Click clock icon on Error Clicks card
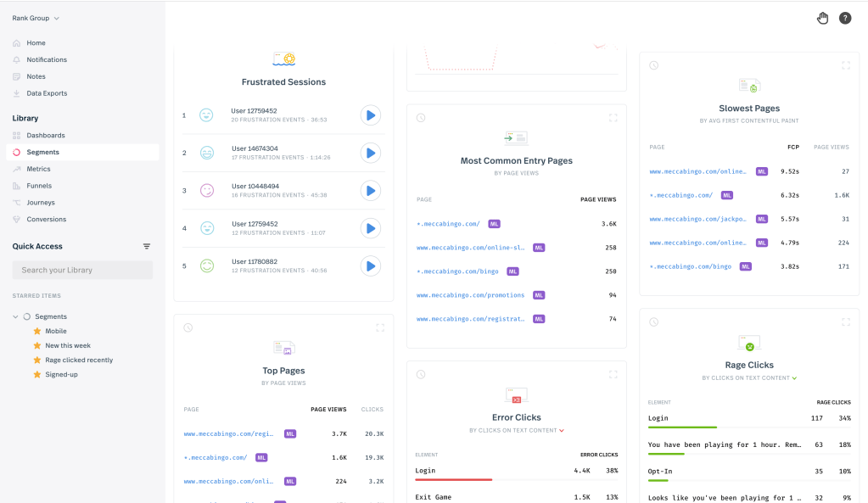Screen dimensions: 868x503 (x=421, y=374)
